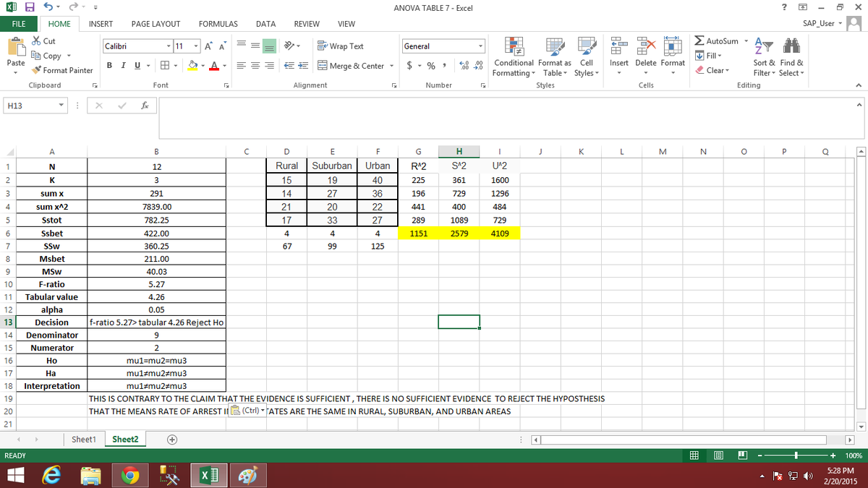Open Cell Styles gallery
868x488 pixels.
[586, 57]
